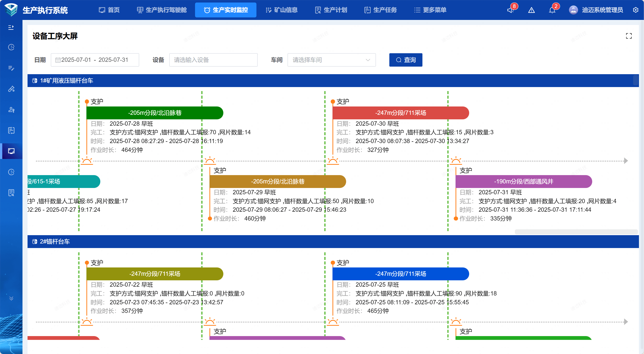The height and width of the screenshot is (354, 644).
Task: Click the megaphone announcements icon with badge 8
Action: (511, 10)
